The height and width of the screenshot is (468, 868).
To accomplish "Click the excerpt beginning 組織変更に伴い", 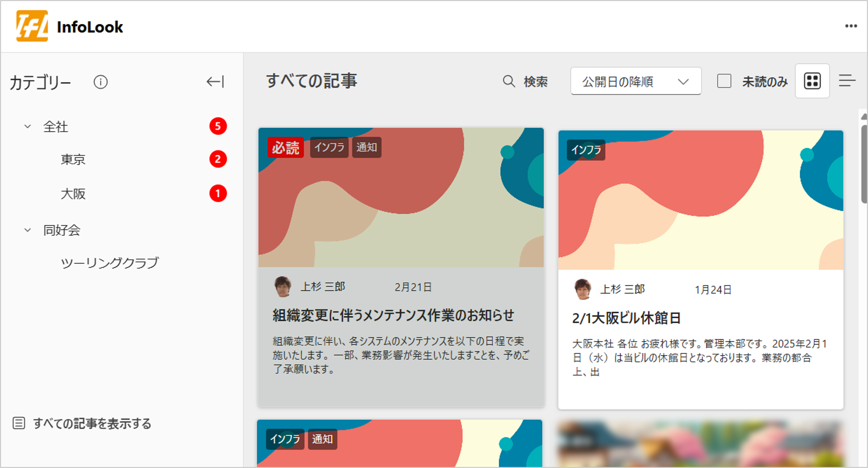I will coord(401,355).
